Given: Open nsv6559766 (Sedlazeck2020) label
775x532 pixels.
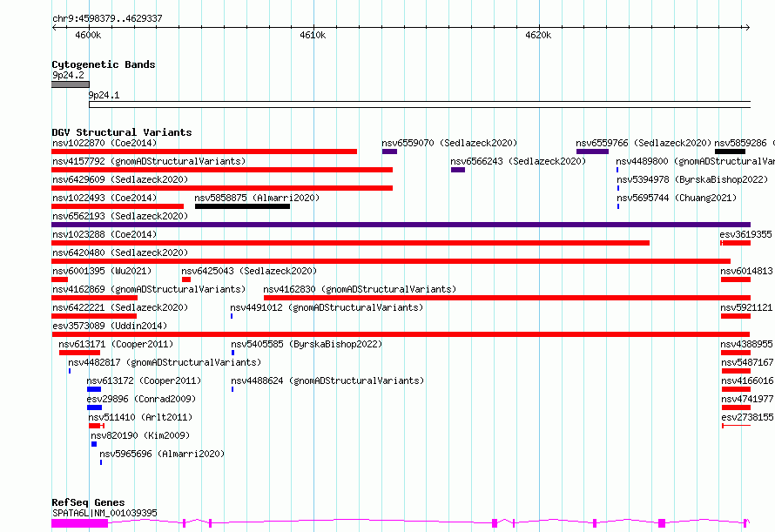Looking at the screenshot, I should (644, 143).
